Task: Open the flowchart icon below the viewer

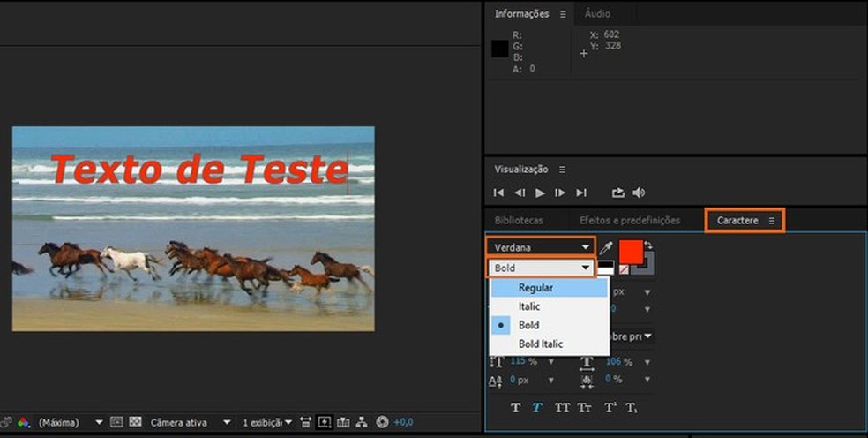Action: pyautogui.click(x=363, y=423)
